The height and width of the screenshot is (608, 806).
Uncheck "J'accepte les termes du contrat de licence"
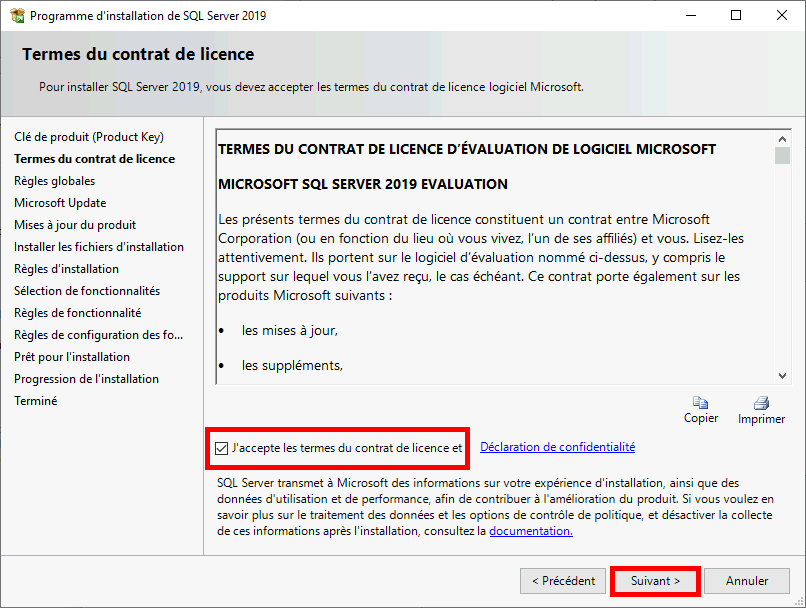coord(222,447)
